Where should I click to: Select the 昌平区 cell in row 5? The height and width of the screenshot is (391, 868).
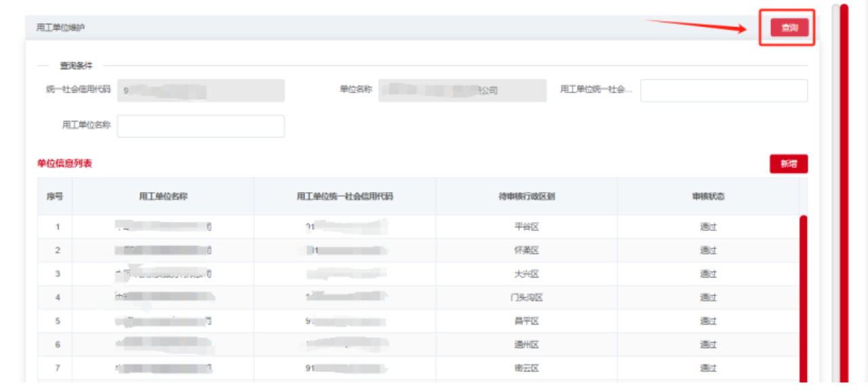point(526,321)
